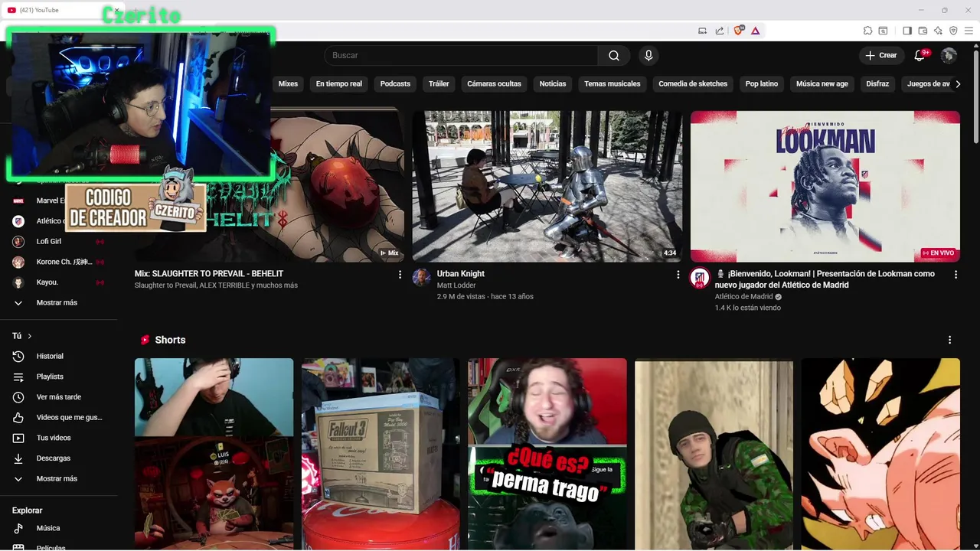Select the Comedia de sketches chip
980x551 pixels.
(x=693, y=83)
